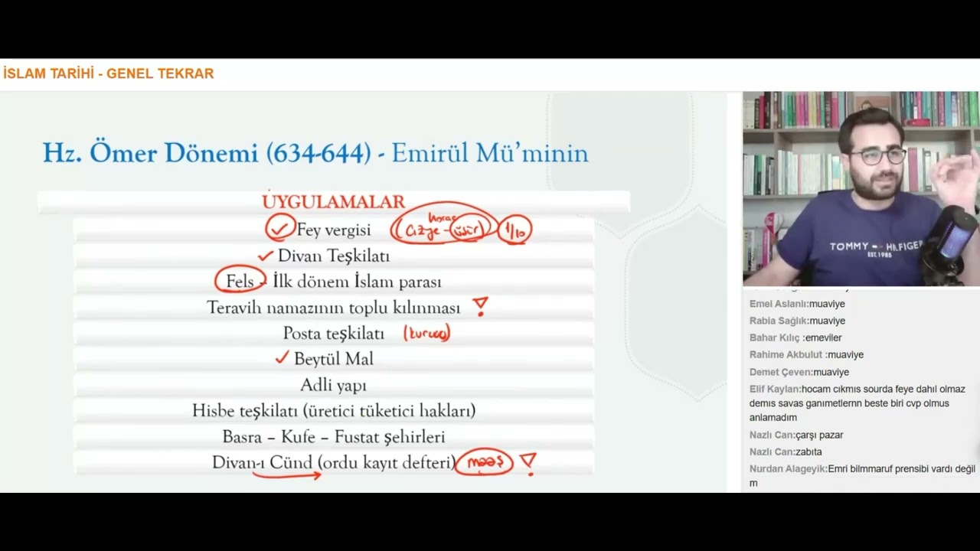Click Nazlı Can's çarşı pazar message

point(796,435)
